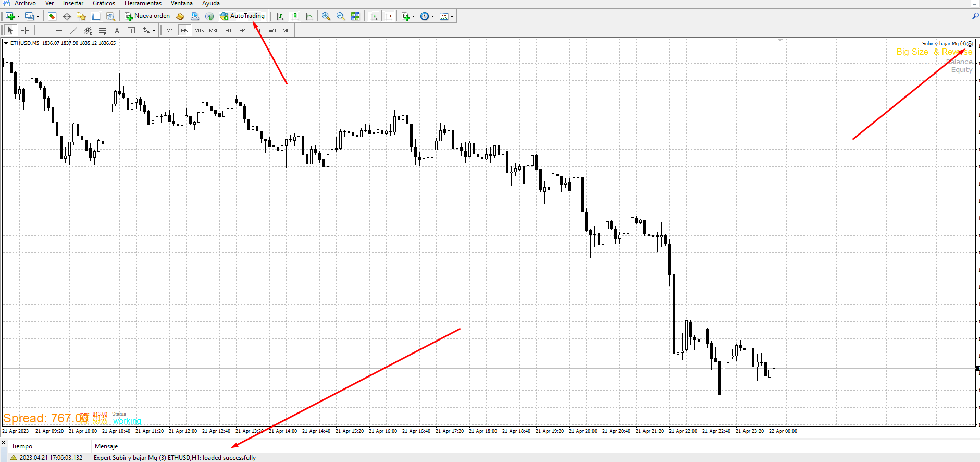The width and height of the screenshot is (980, 462).
Task: Select the arrow cursor tool
Action: click(10, 30)
